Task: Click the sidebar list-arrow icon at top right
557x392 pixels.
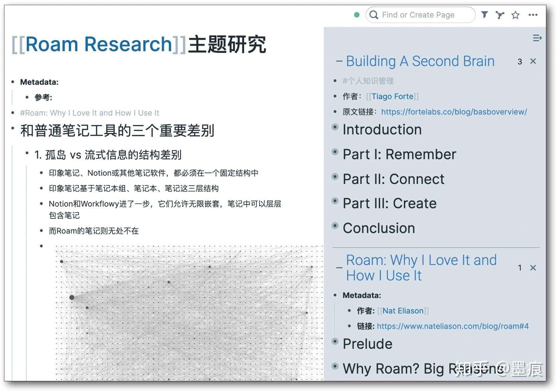Action: pos(538,38)
